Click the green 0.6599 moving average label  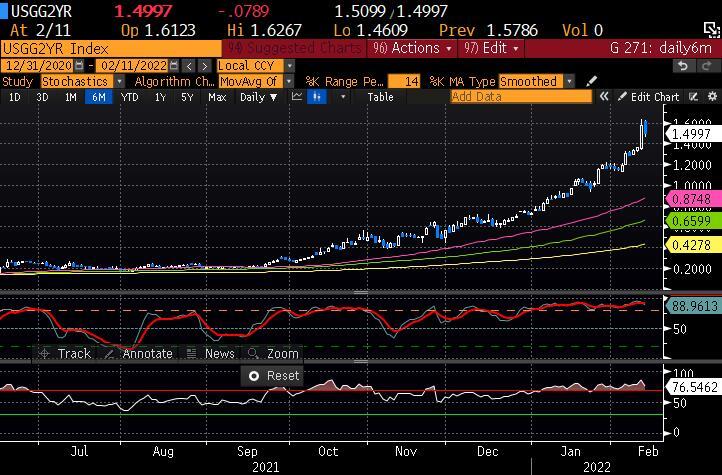pyautogui.click(x=694, y=221)
